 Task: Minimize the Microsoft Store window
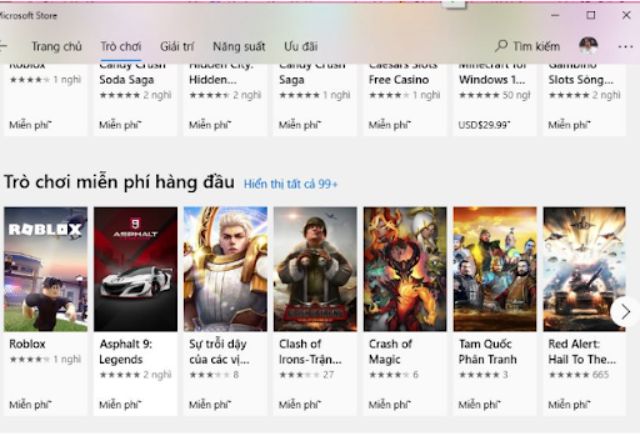pos(555,16)
